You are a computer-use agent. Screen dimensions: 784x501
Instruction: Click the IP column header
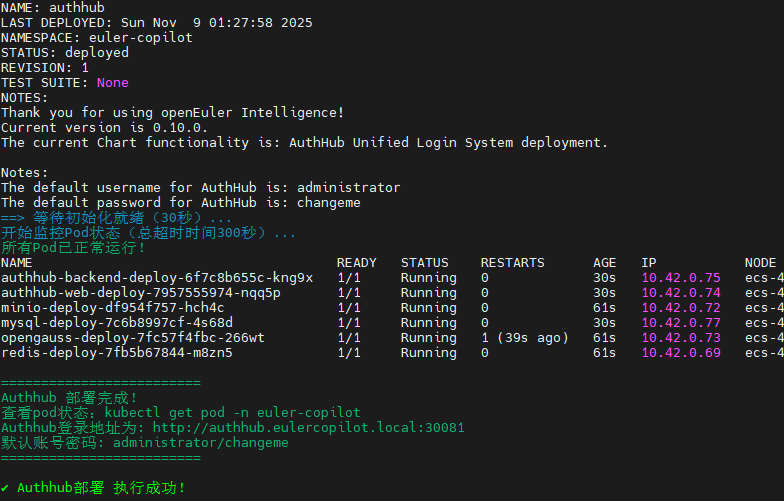(649, 263)
